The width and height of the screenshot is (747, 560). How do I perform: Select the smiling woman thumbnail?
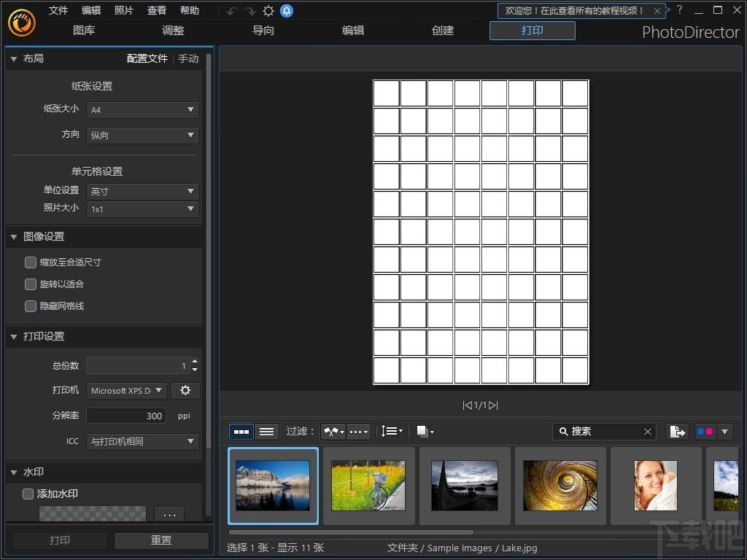[x=656, y=486]
